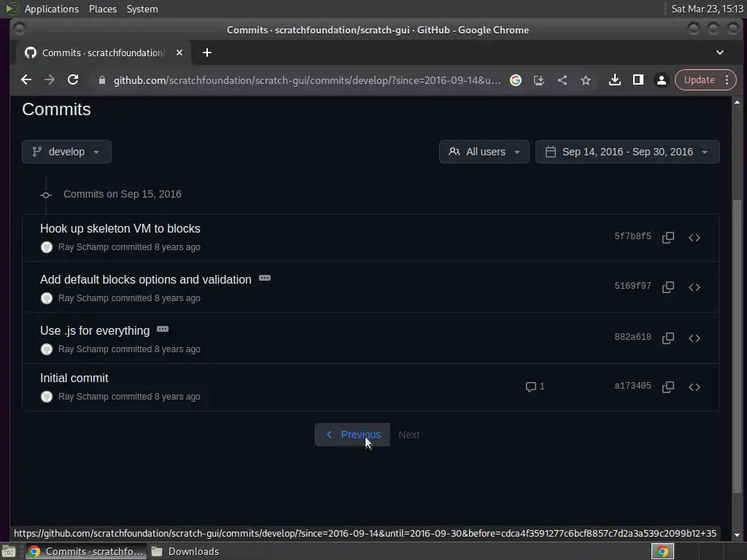Share this page icon

pyautogui.click(x=562, y=80)
